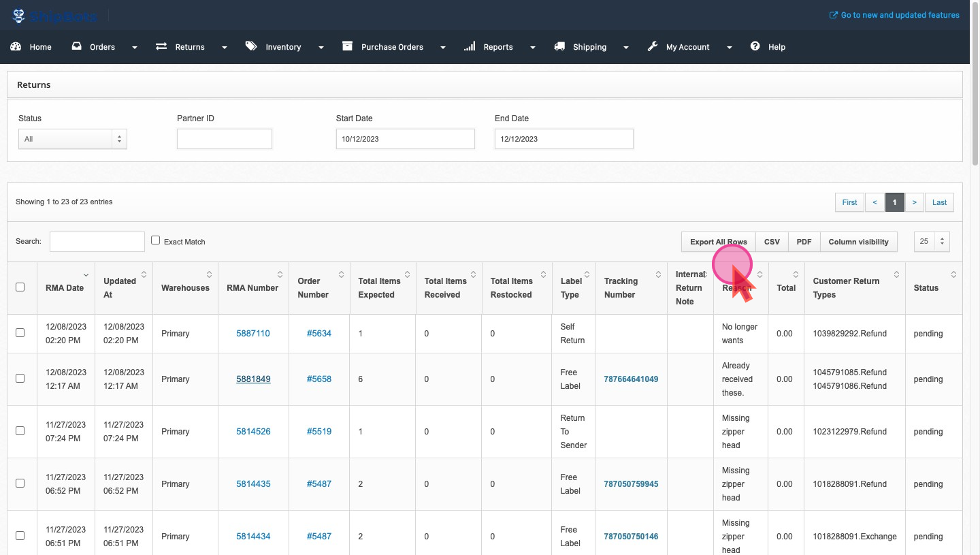
Task: Open the Help menu item
Action: tap(777, 47)
